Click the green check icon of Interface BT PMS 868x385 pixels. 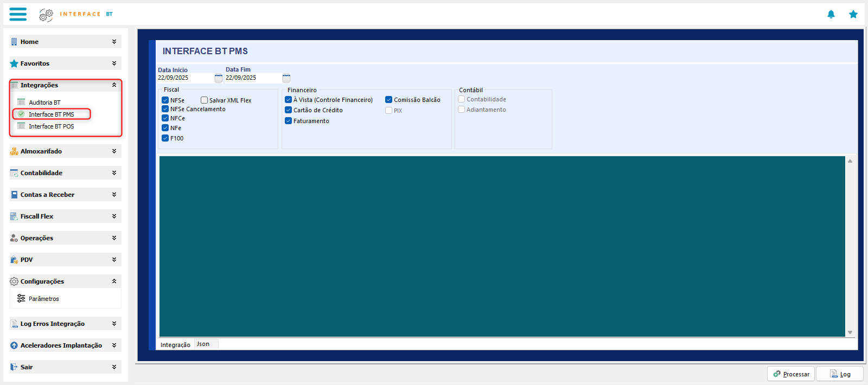(21, 114)
